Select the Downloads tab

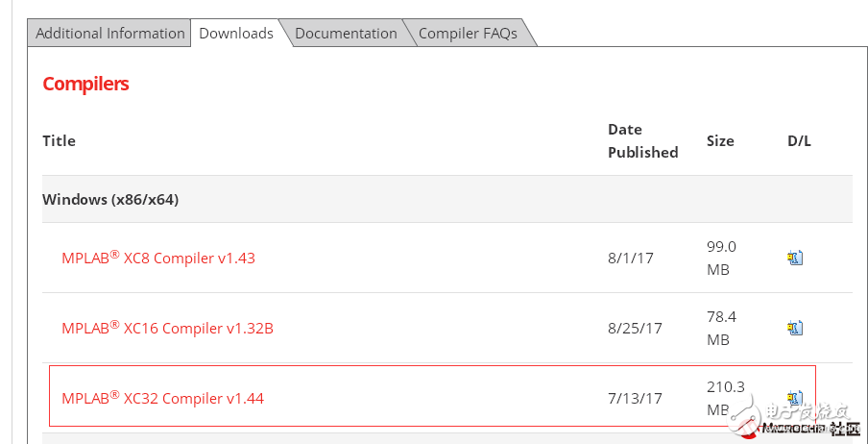(236, 33)
